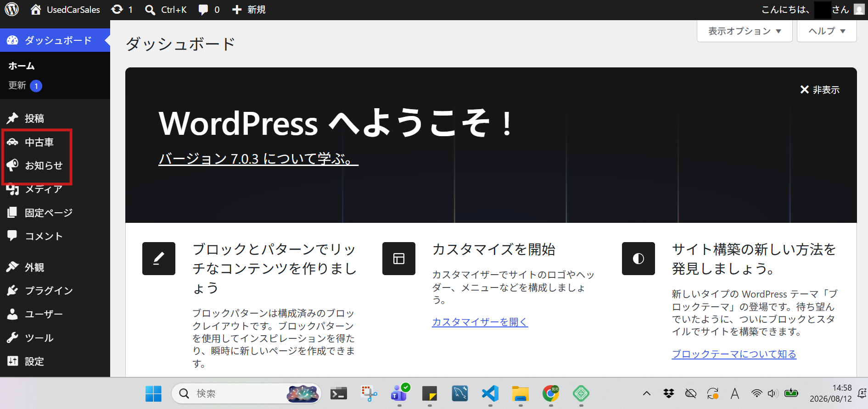Select ダッシュボード in sidebar
This screenshot has width=868, height=409.
tap(55, 40)
